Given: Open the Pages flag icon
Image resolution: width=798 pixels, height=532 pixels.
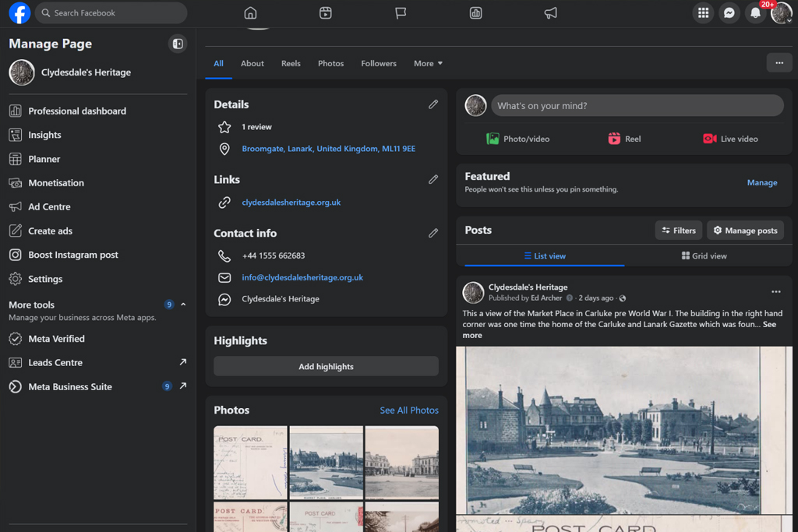Looking at the screenshot, I should click(x=401, y=12).
